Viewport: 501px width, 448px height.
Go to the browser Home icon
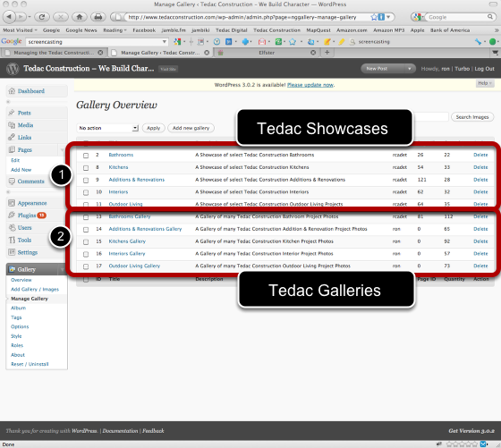[80, 17]
